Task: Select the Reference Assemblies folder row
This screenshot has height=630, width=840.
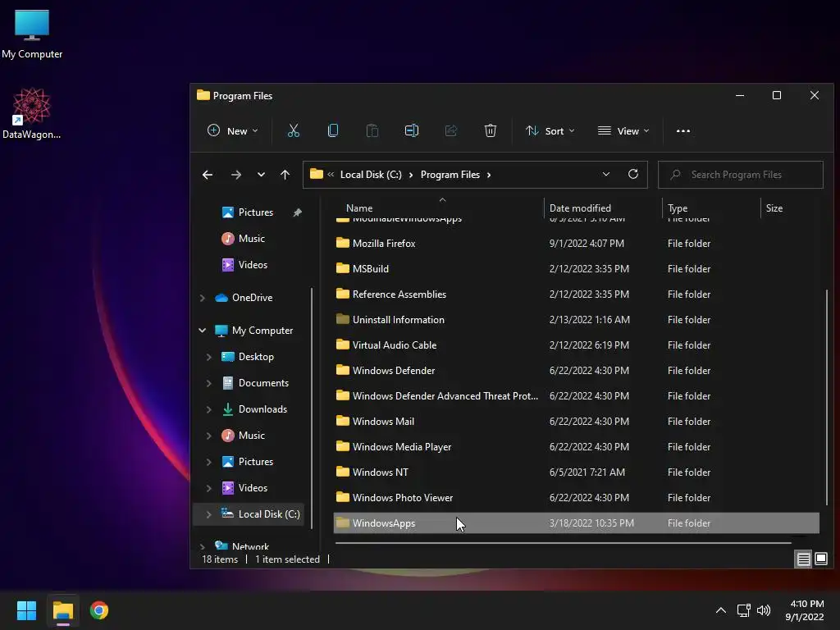Action: 577,294
